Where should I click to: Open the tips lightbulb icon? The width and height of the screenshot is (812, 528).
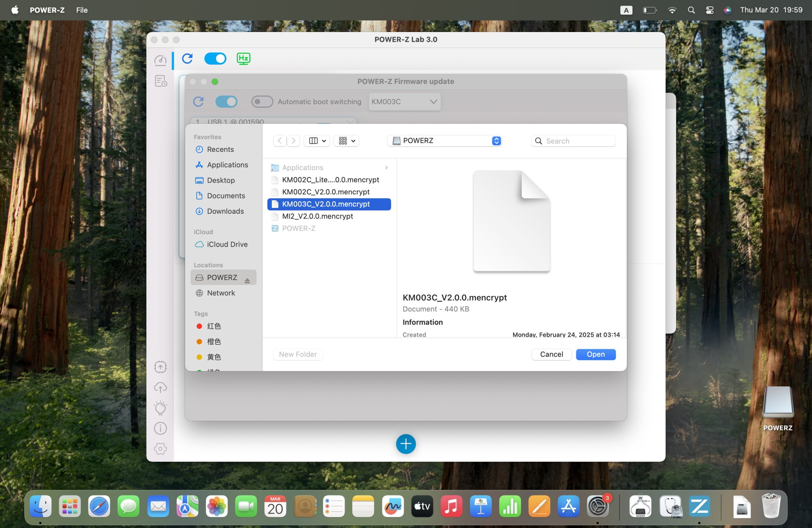(x=160, y=408)
